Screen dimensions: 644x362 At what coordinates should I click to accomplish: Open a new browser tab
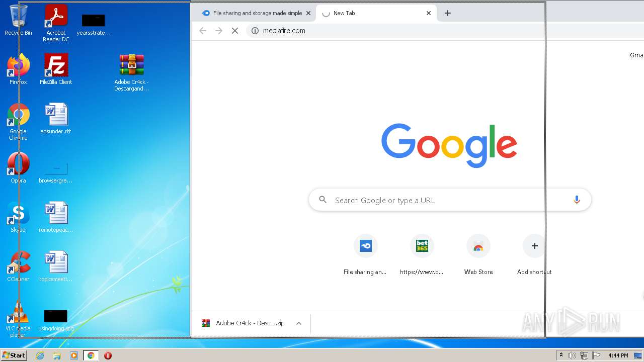[x=448, y=13]
